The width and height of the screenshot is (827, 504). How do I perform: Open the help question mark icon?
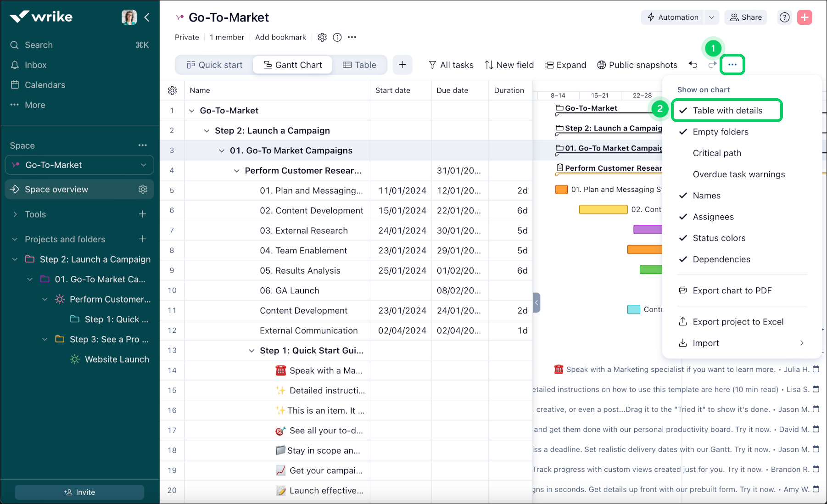pyautogui.click(x=785, y=17)
